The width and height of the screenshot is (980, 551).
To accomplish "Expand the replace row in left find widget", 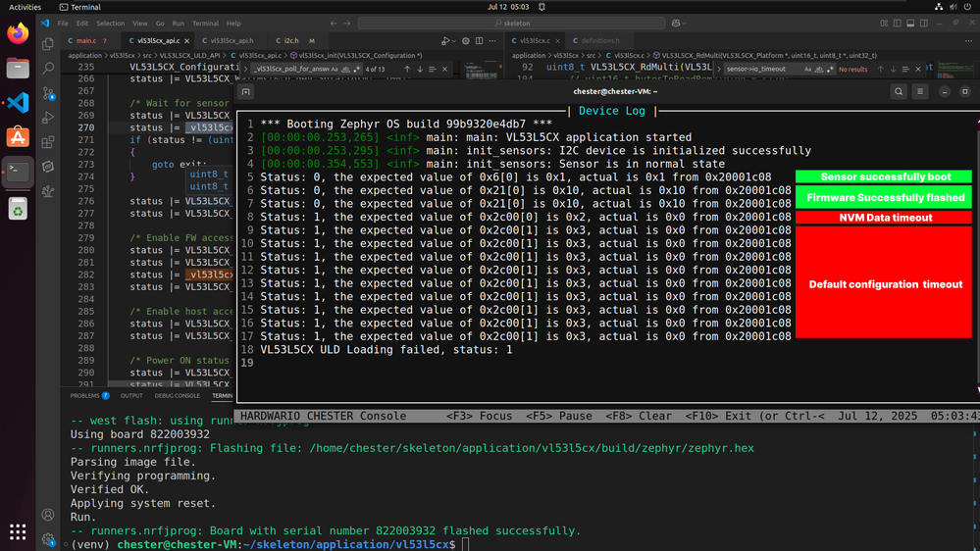I will (x=246, y=70).
